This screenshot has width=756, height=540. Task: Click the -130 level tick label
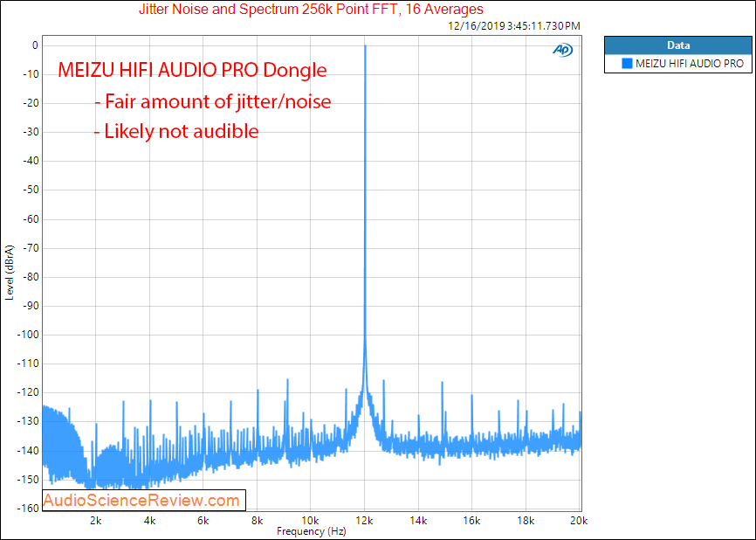(29, 422)
